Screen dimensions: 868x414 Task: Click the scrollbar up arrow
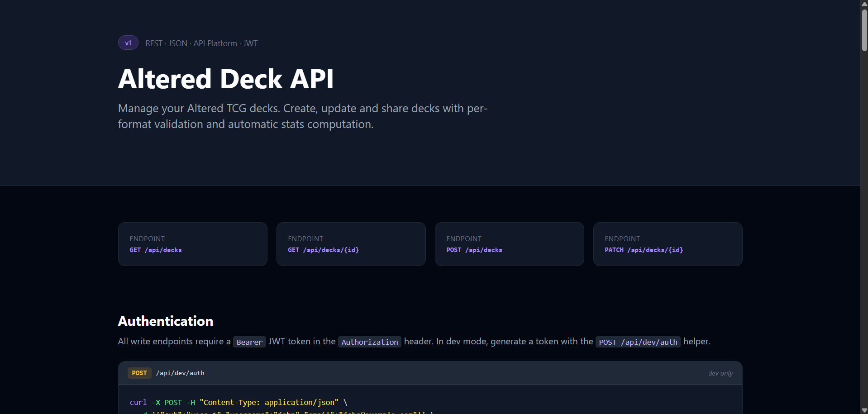pyautogui.click(x=864, y=4)
